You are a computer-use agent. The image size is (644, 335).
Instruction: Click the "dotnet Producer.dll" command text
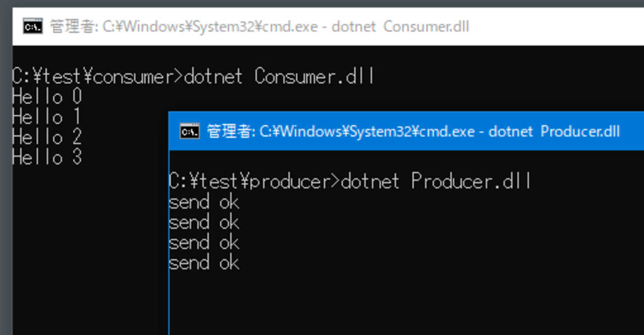[x=437, y=182]
